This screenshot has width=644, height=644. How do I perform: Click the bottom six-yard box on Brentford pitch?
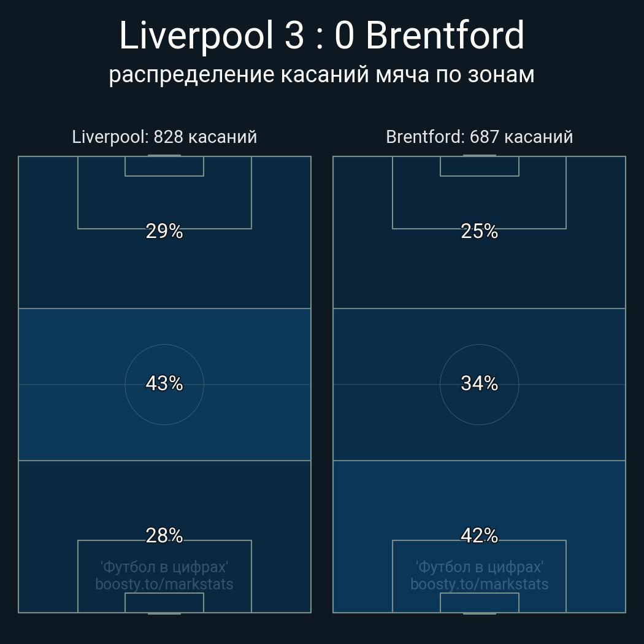click(x=479, y=602)
